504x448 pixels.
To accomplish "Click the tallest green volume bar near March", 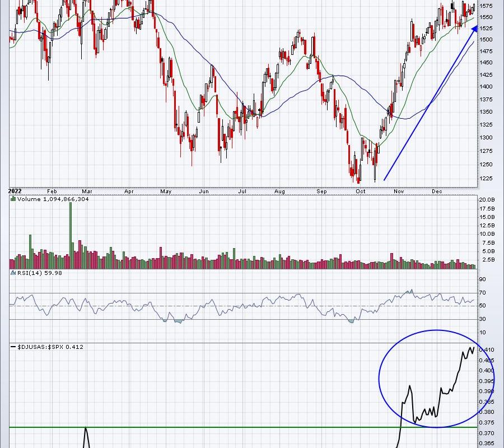I will point(71,236).
